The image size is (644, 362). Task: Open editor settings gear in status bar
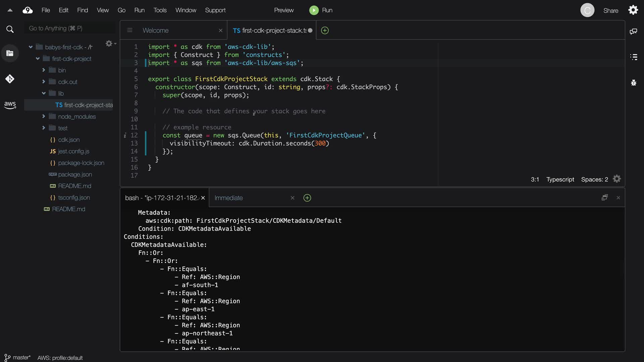coord(617,179)
